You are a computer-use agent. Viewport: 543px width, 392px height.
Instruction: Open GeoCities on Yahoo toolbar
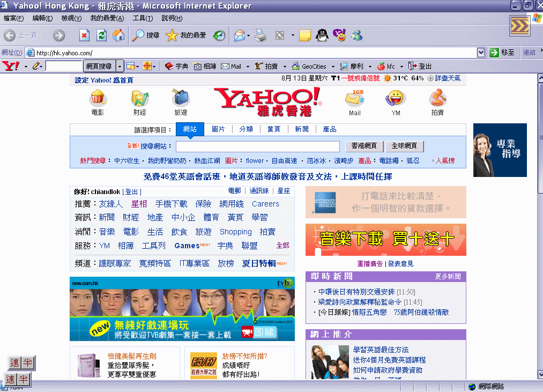pyautogui.click(x=309, y=66)
